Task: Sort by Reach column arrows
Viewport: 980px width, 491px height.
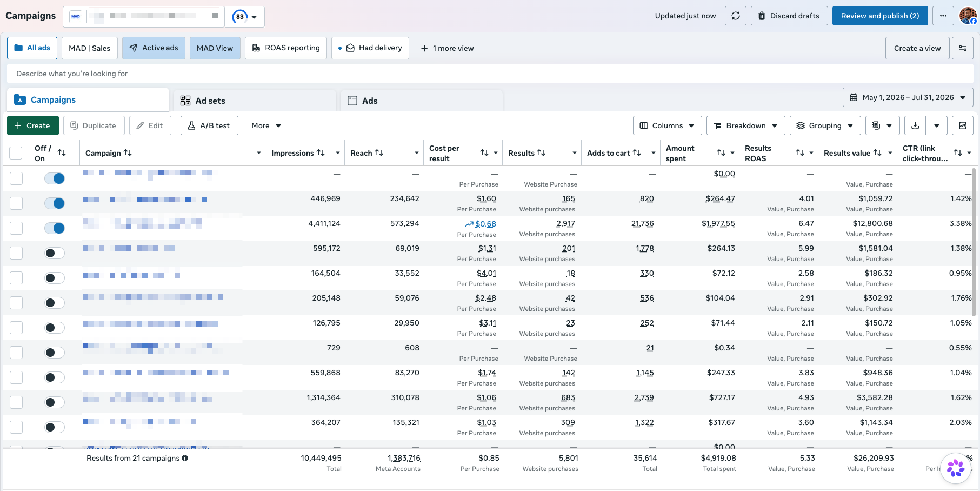Action: (379, 153)
